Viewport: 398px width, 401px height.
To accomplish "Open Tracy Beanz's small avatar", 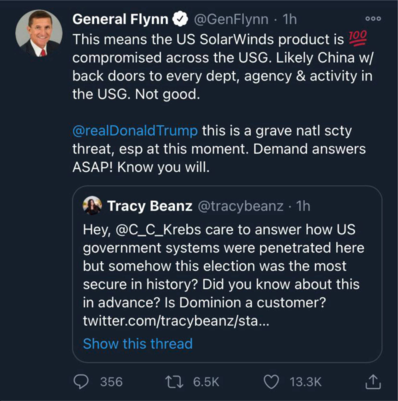I will [x=92, y=205].
